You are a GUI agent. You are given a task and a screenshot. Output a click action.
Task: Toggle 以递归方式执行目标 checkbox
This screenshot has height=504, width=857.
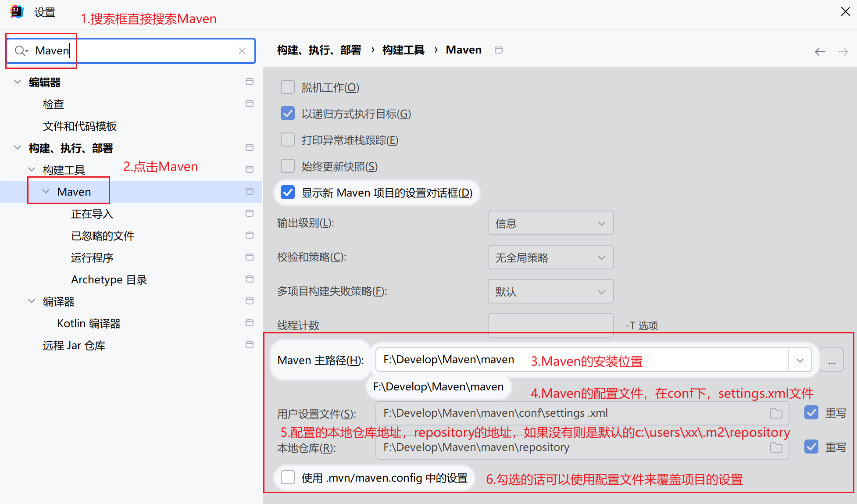[288, 113]
